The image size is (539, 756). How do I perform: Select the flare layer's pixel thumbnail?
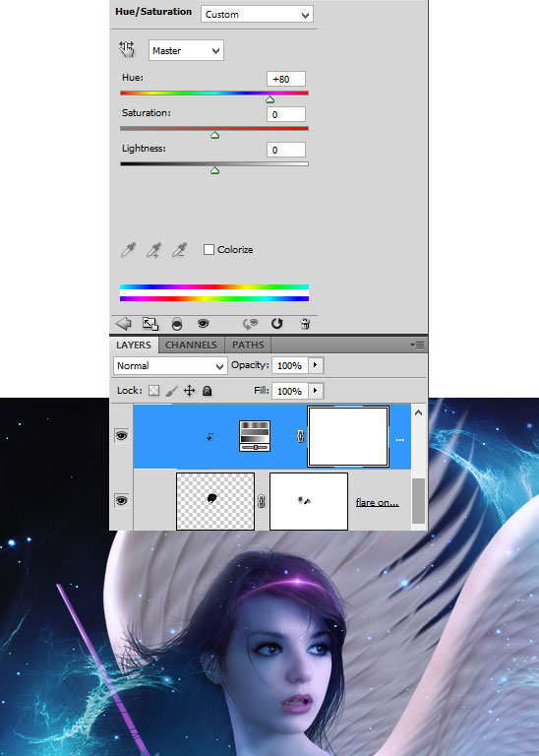pyautogui.click(x=215, y=501)
